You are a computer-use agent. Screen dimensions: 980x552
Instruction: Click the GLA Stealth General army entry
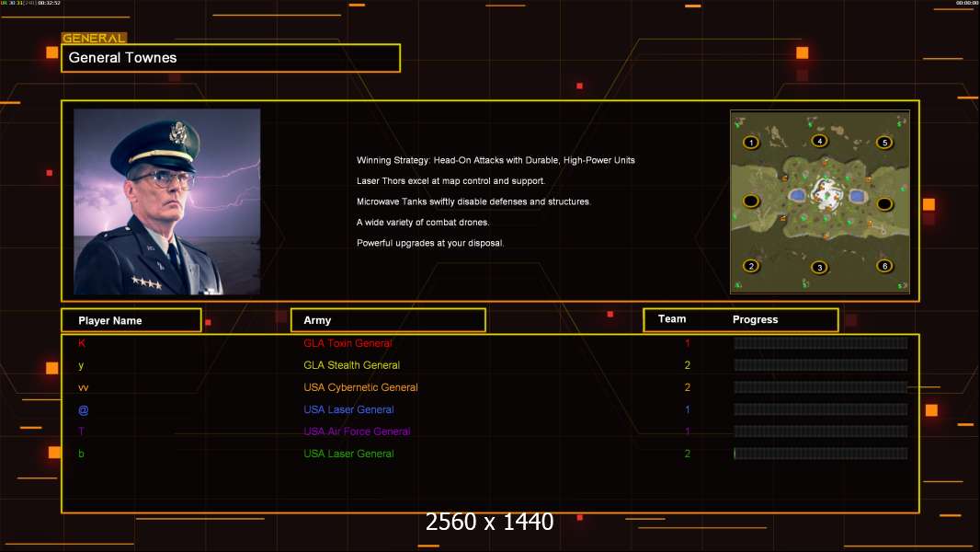coord(351,365)
